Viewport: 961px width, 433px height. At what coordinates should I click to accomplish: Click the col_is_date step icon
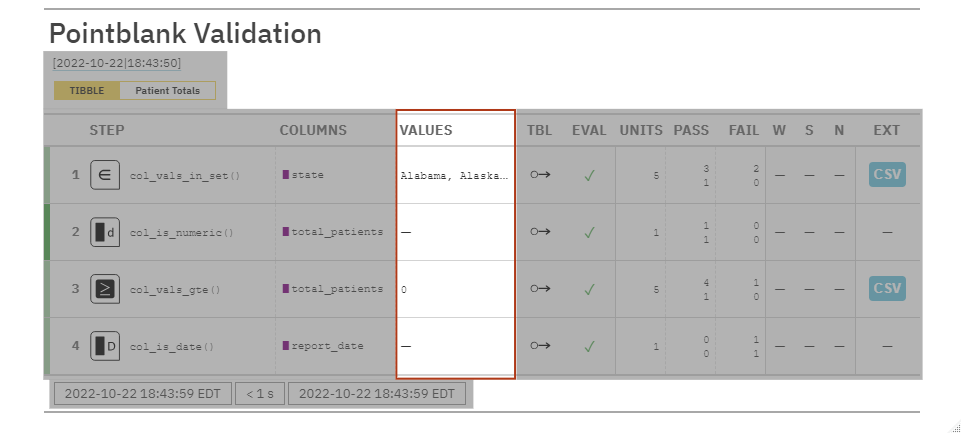point(105,346)
